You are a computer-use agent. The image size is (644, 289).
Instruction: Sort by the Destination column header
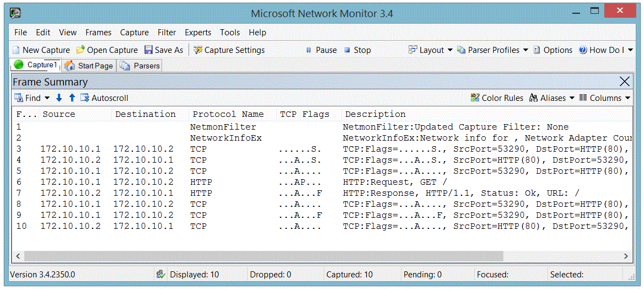tap(150, 114)
